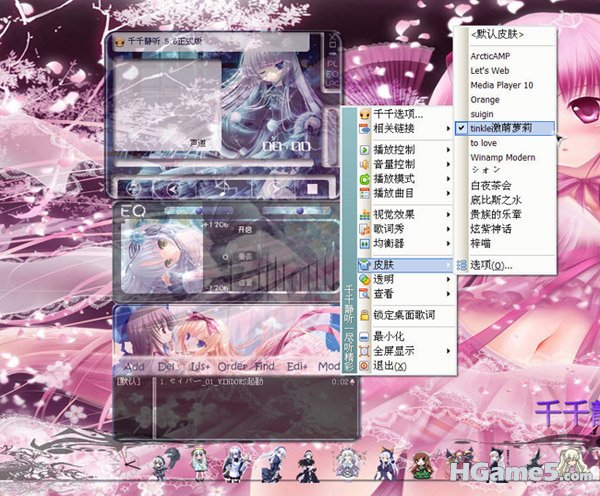Click List in the playlist toolbar
The width and height of the screenshot is (600, 496).
[x=200, y=367]
